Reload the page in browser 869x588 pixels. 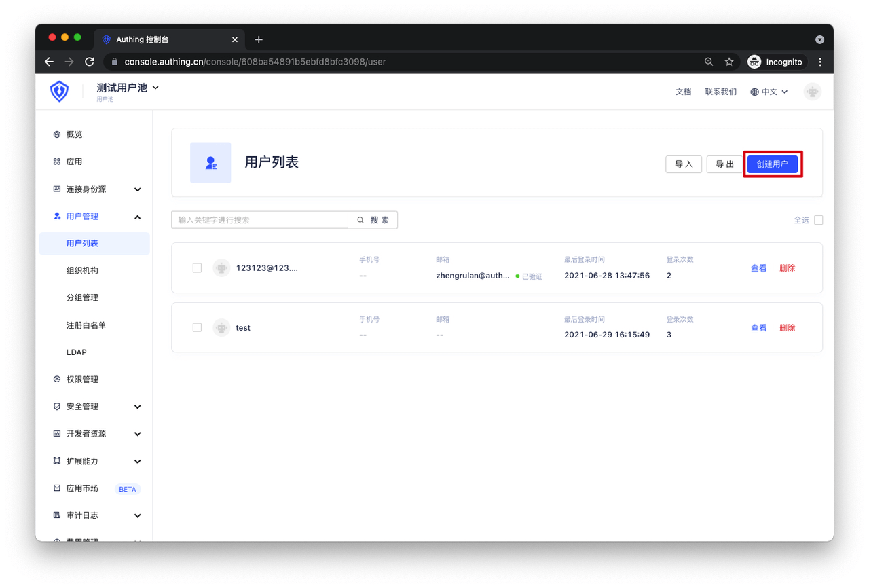click(x=90, y=62)
